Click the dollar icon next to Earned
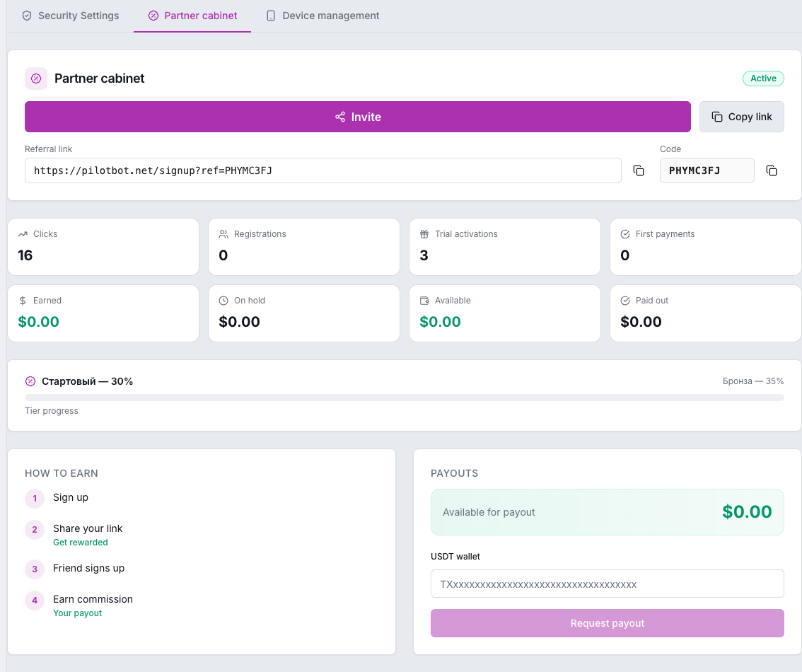Viewport: 802px width, 672px height. coord(23,301)
